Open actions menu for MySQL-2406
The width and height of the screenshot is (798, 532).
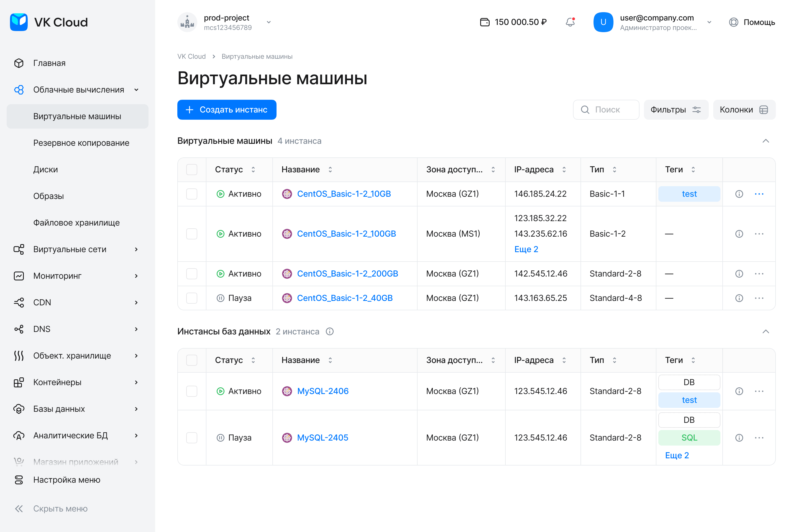[759, 391]
